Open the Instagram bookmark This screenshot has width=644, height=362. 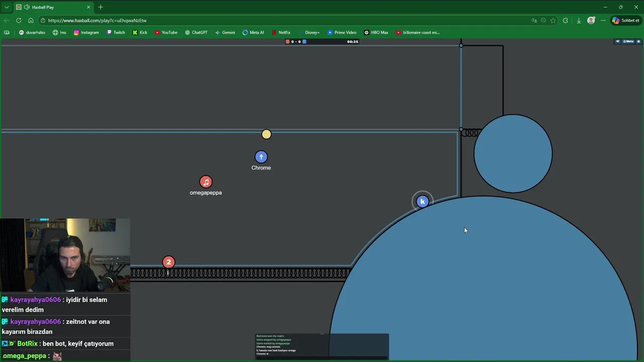tap(87, 32)
